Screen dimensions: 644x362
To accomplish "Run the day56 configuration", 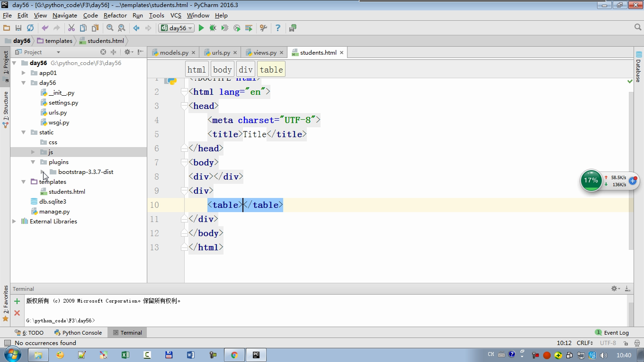I will tap(201, 28).
